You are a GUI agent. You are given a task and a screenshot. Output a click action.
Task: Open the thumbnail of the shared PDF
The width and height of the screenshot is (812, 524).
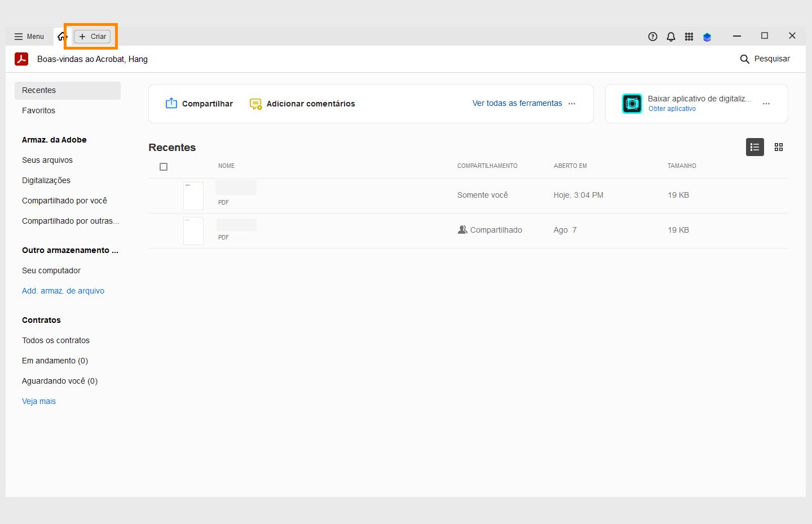click(193, 231)
